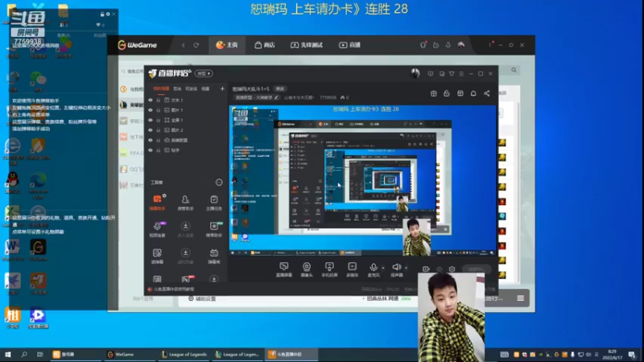Lock the 文本 1 layer
Screen dimensions: 644x362
click(158, 100)
